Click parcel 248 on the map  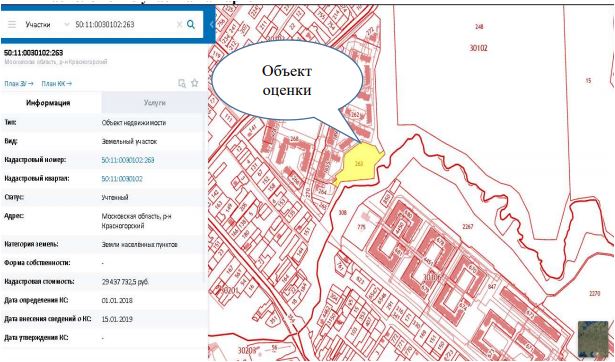[479, 27]
